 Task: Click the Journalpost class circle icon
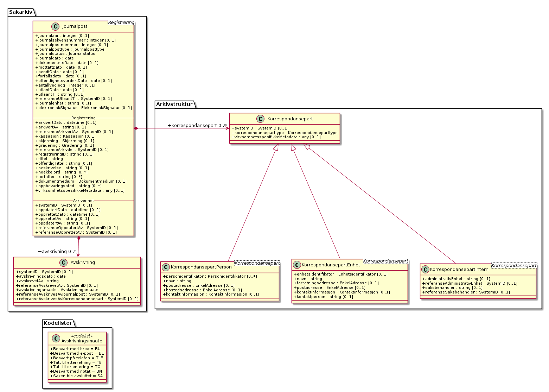(56, 26)
